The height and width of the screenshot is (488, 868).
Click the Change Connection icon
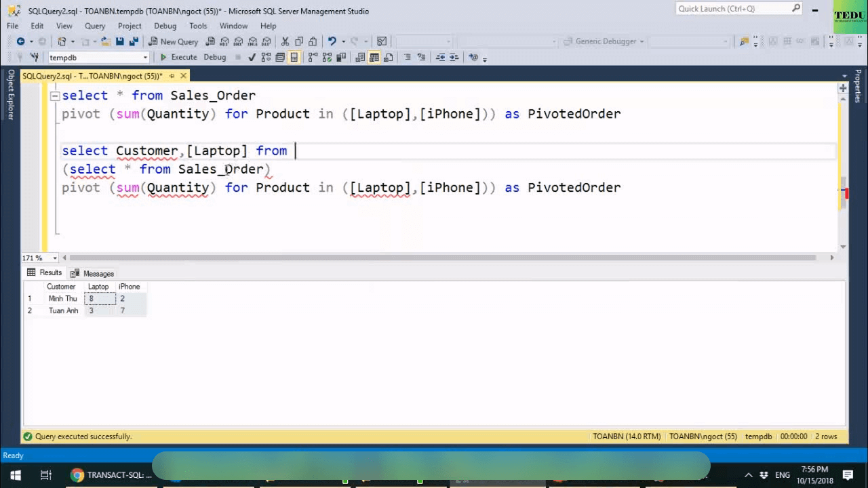point(35,58)
